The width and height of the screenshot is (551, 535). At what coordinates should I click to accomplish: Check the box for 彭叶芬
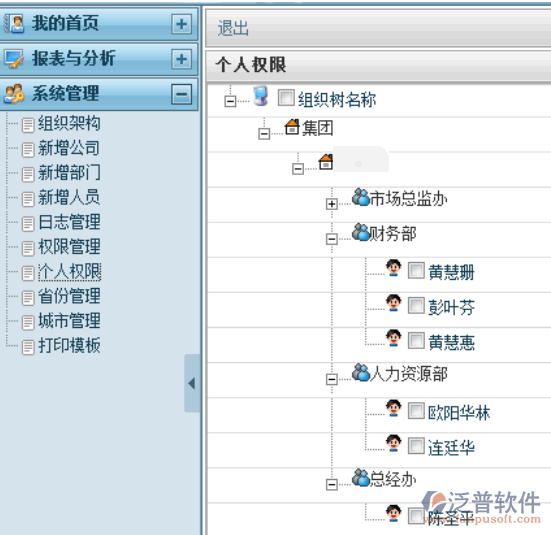tap(416, 305)
